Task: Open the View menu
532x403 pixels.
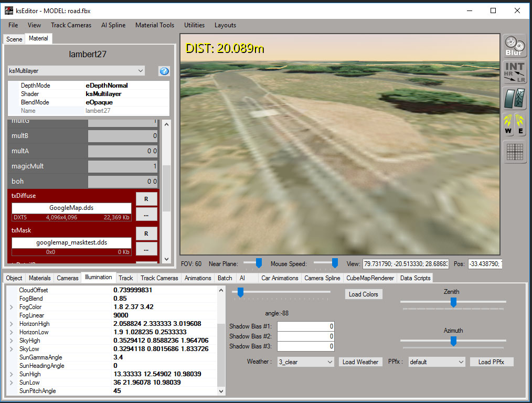Action: click(34, 25)
